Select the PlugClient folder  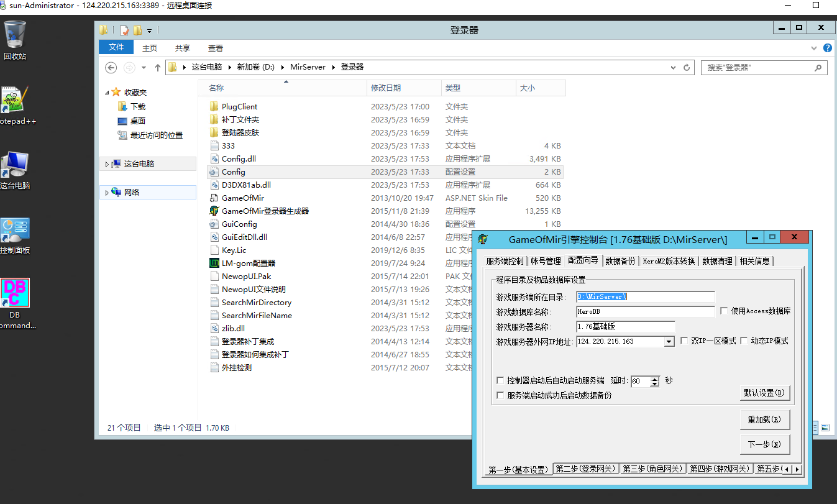(x=239, y=106)
